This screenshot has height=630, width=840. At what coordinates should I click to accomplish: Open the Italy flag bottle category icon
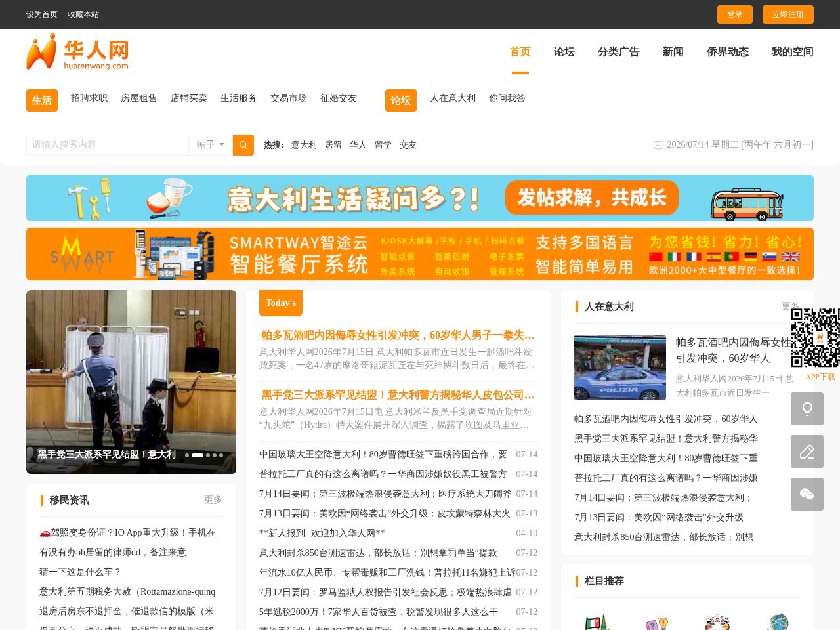click(x=596, y=622)
